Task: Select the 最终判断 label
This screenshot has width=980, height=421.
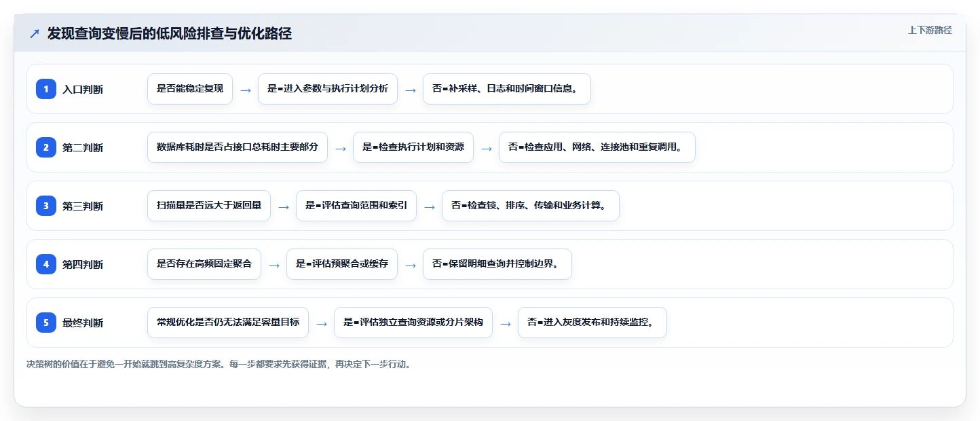Action: click(x=83, y=323)
